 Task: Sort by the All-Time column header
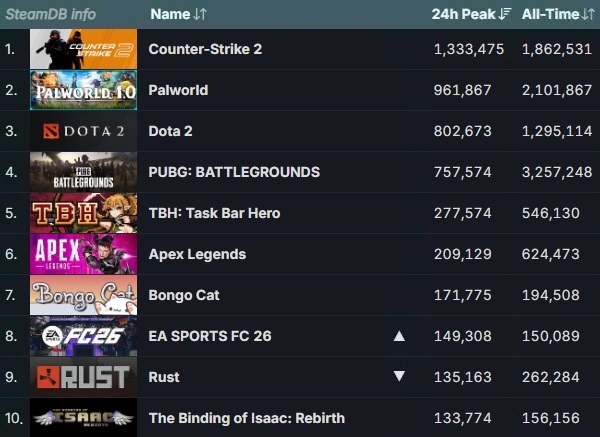pos(558,14)
